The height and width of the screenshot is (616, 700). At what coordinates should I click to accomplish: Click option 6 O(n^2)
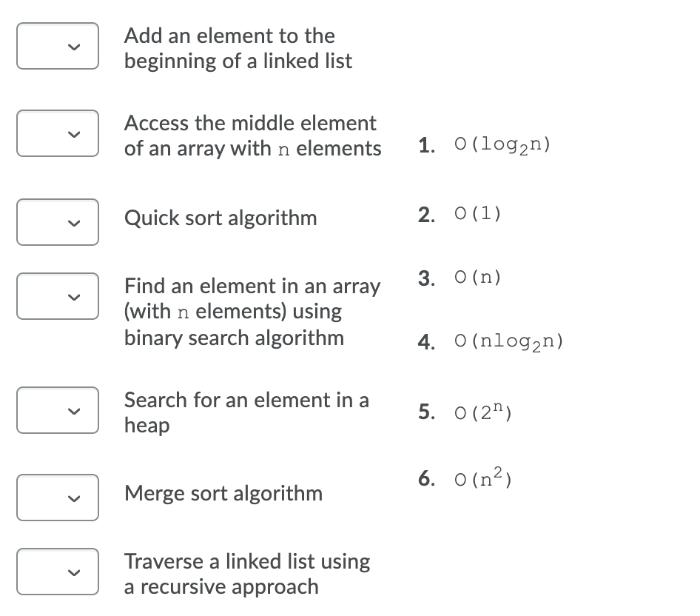(465, 478)
